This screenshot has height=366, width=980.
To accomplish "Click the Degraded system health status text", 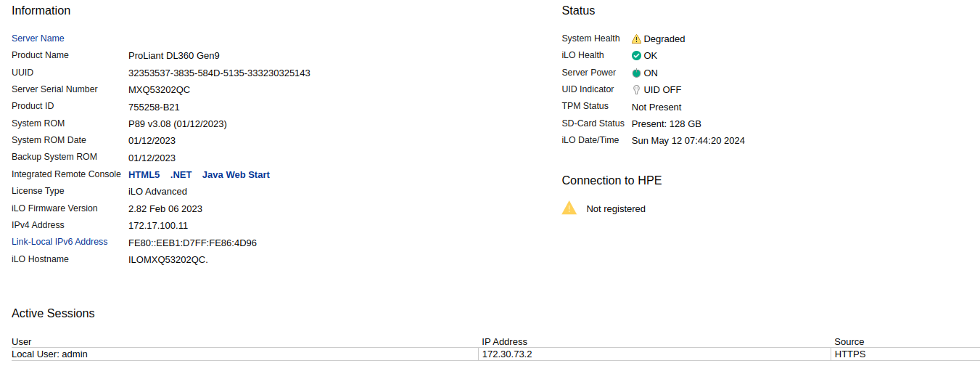I will coord(664,39).
